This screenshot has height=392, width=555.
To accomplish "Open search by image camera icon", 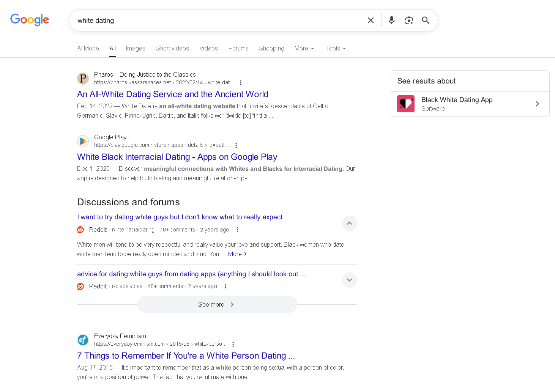I will click(409, 20).
